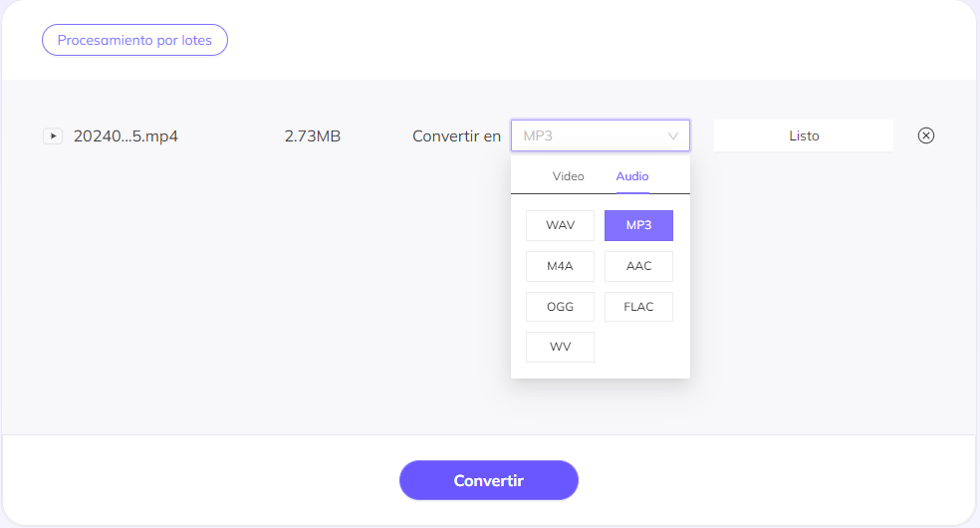Select OGG audio format
This screenshot has width=980, height=528.
pos(560,307)
